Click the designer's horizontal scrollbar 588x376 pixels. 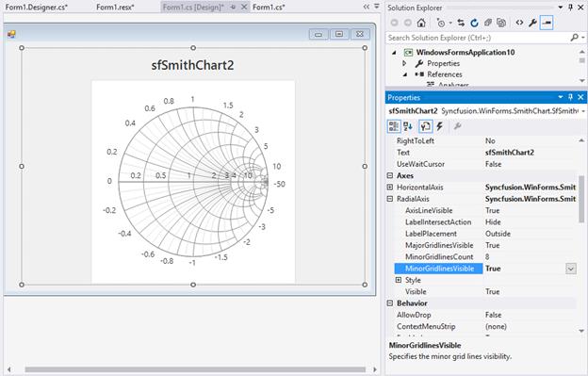tap(195, 369)
